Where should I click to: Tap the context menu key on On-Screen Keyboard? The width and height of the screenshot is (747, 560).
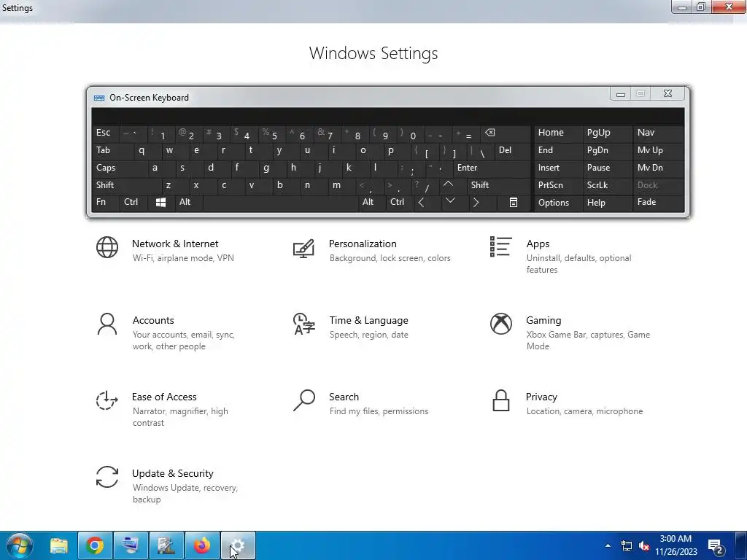(513, 203)
